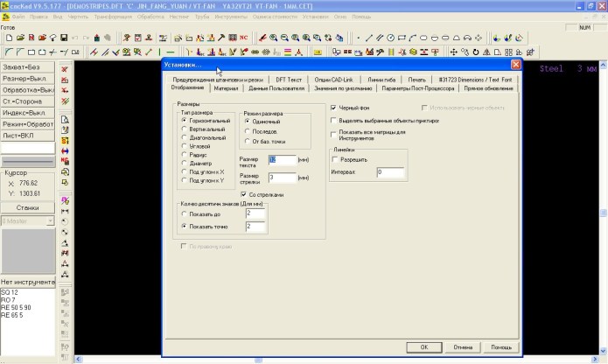Click the rotate transform icon
The width and height of the screenshot is (608, 364).
(475, 52)
